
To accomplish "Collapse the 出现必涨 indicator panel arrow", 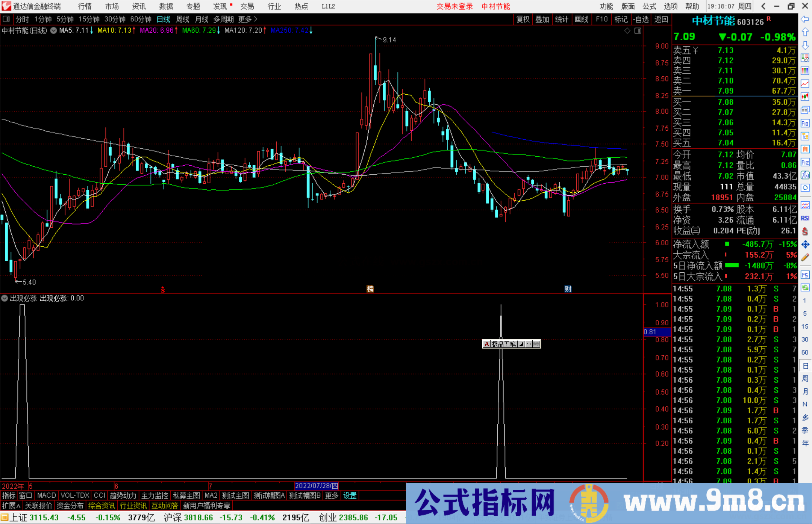I will pyautogui.click(x=5, y=298).
